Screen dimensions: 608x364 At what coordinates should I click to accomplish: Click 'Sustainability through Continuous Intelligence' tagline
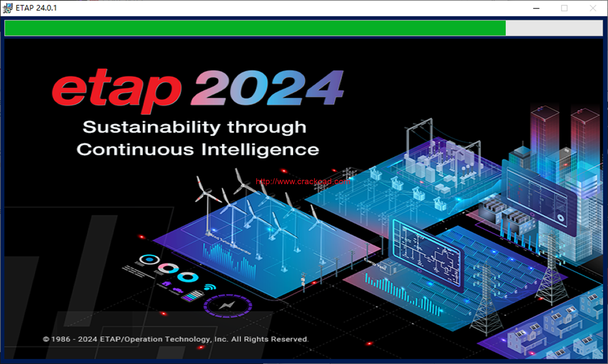[x=197, y=138]
